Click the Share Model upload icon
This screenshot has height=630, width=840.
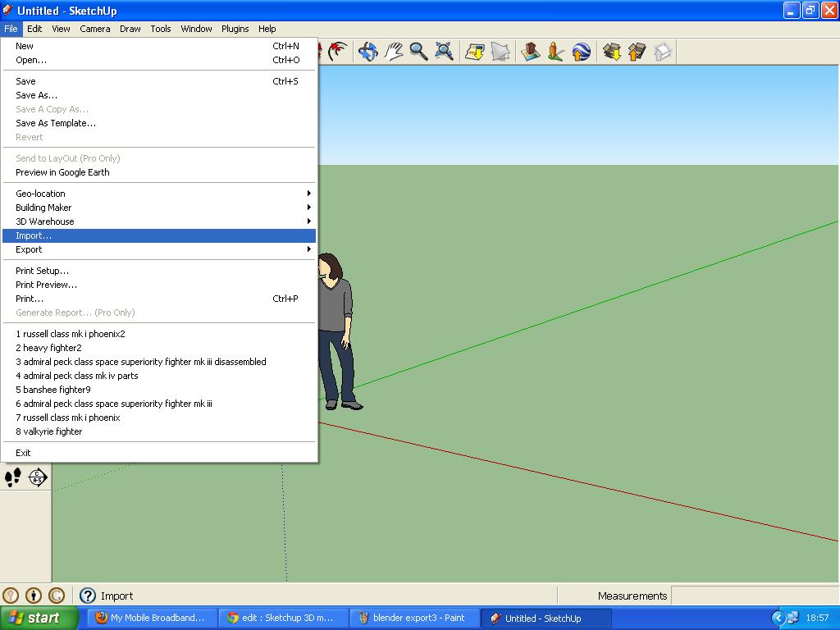637,52
